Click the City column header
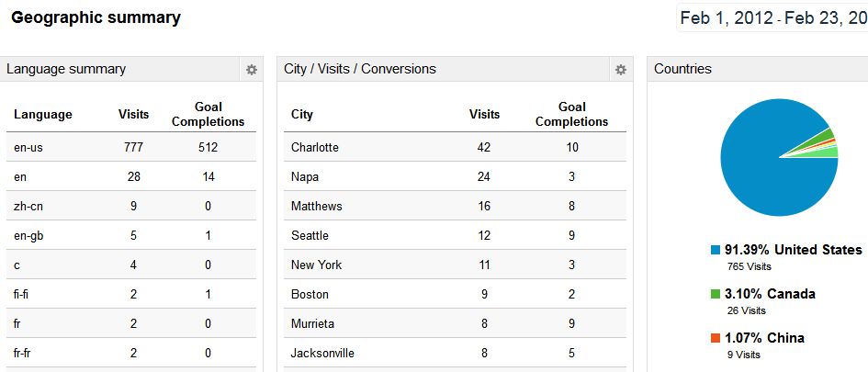 (301, 115)
